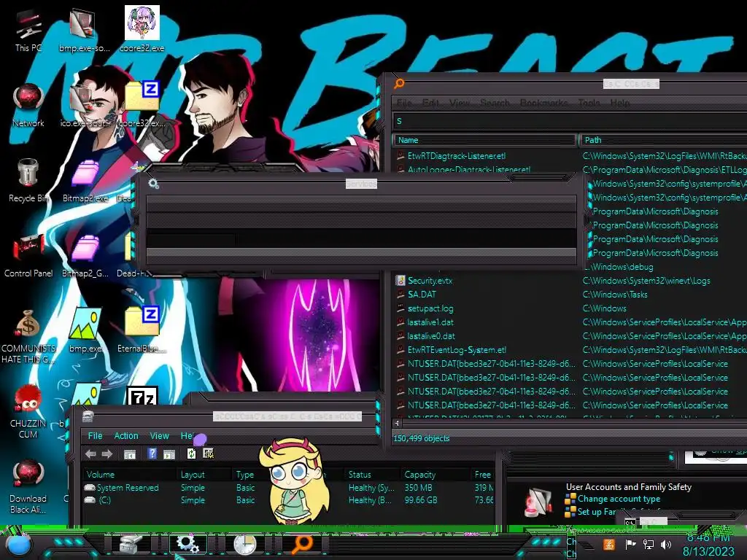Screen dimensions: 747x560
Task: Select System Reserved volume in Disk Management
Action: (x=127, y=488)
